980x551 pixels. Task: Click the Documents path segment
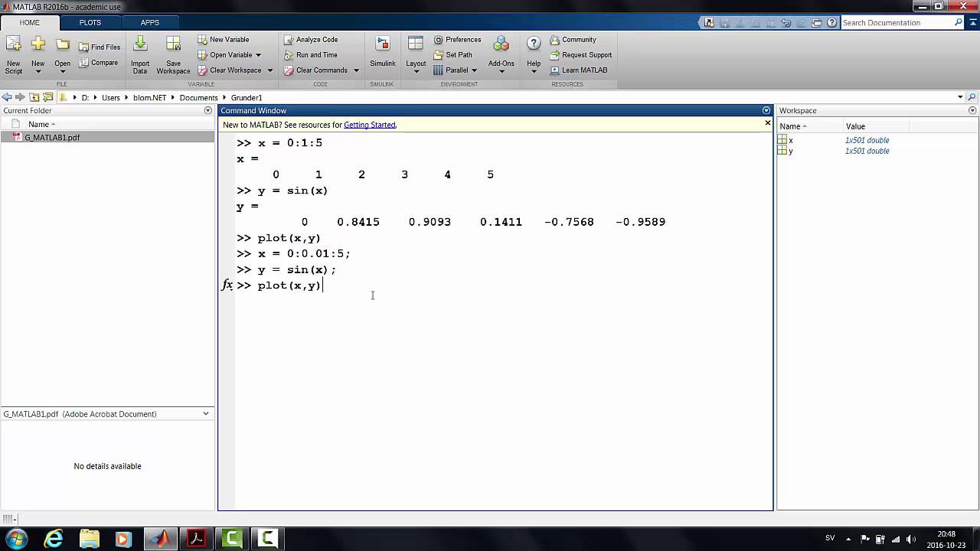[199, 97]
